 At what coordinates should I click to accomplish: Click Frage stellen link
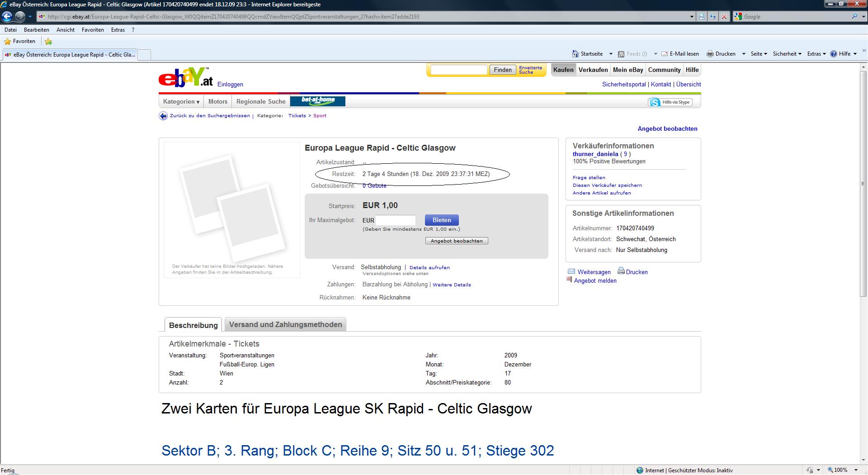click(x=589, y=178)
